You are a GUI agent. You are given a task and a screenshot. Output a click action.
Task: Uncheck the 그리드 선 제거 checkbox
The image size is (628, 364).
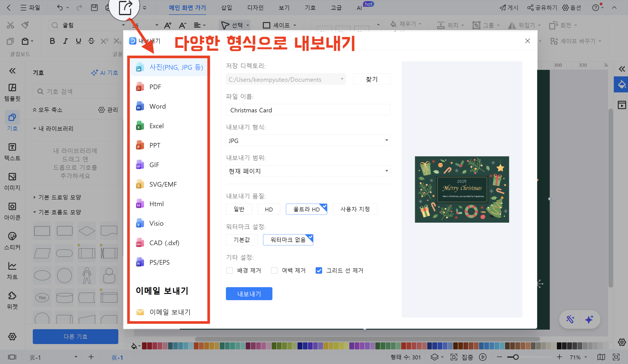319,270
